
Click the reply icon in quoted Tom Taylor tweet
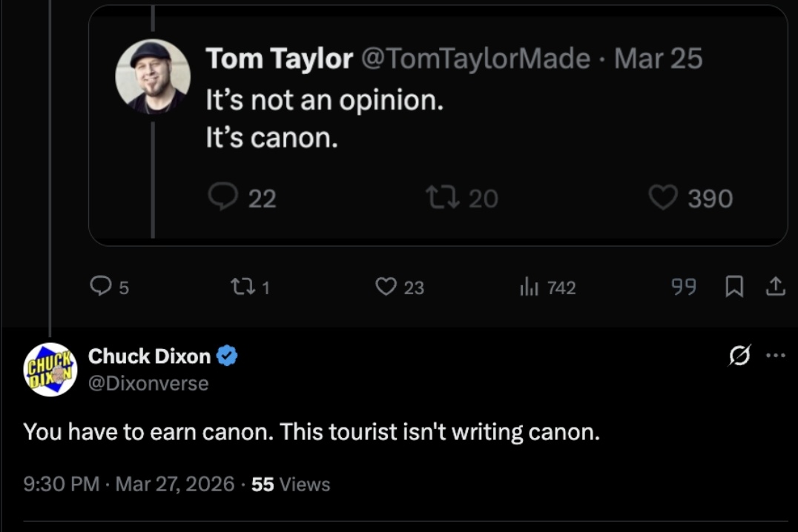(x=222, y=196)
